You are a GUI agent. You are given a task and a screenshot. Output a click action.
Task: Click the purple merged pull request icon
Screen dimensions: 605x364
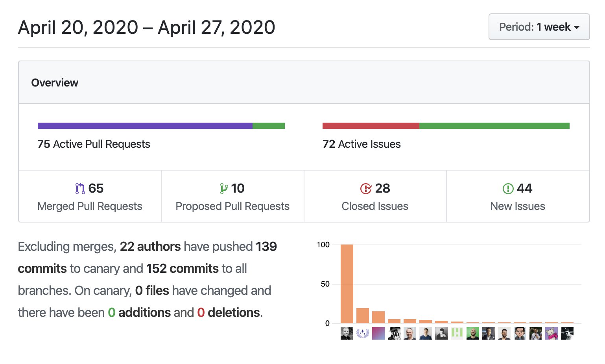(80, 189)
